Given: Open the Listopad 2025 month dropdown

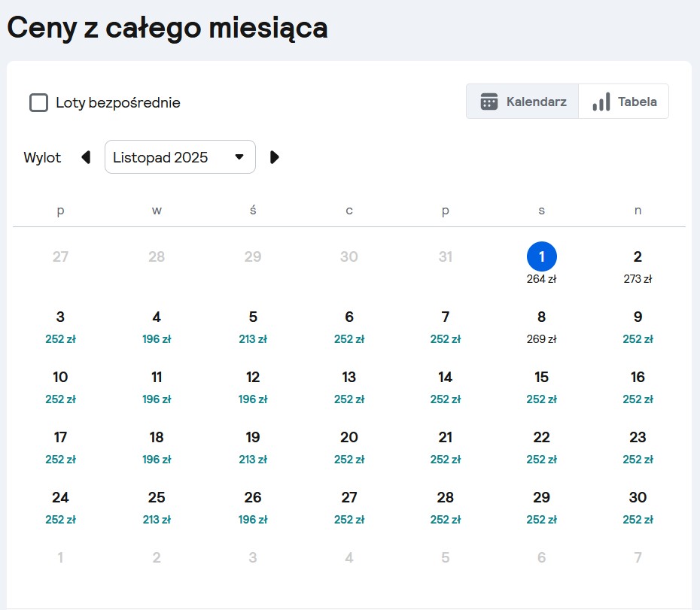Looking at the screenshot, I should 180,157.
